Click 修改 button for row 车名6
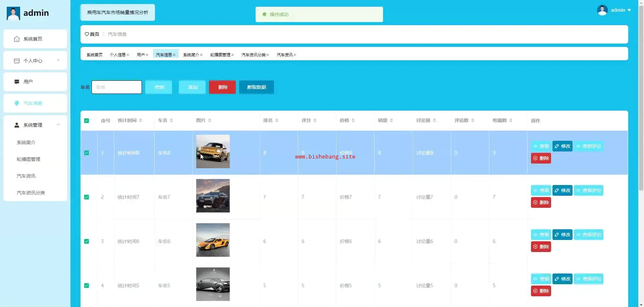The height and width of the screenshot is (307, 644). [x=562, y=235]
